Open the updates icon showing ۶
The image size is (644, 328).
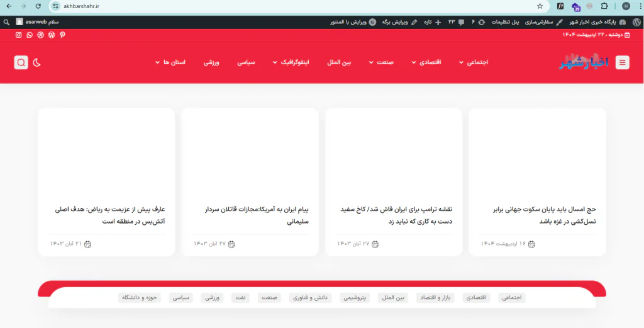(478, 22)
